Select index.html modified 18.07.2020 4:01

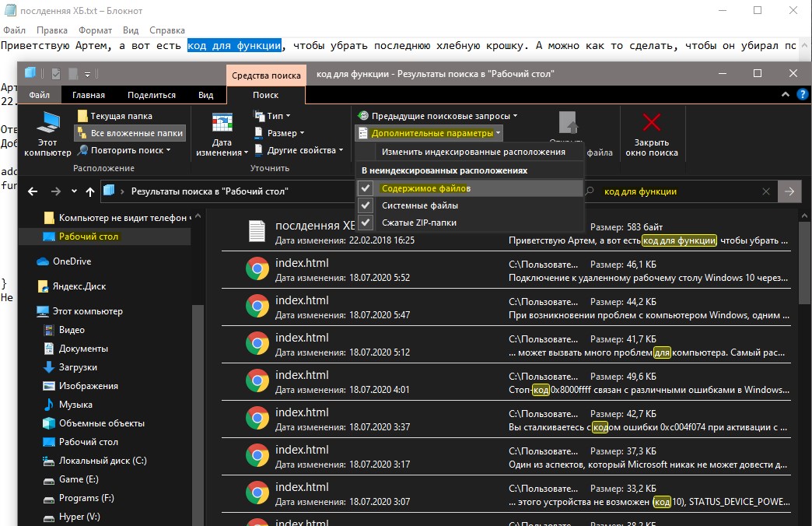pos(506,382)
